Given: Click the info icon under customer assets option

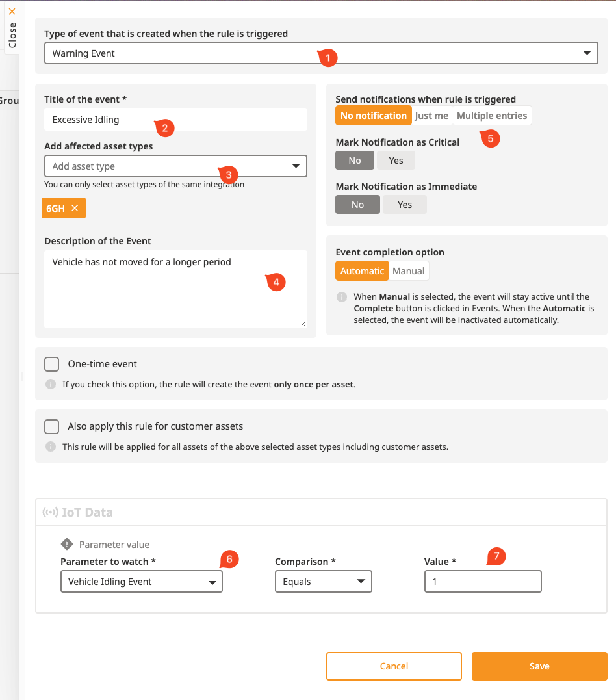Looking at the screenshot, I should (x=51, y=447).
